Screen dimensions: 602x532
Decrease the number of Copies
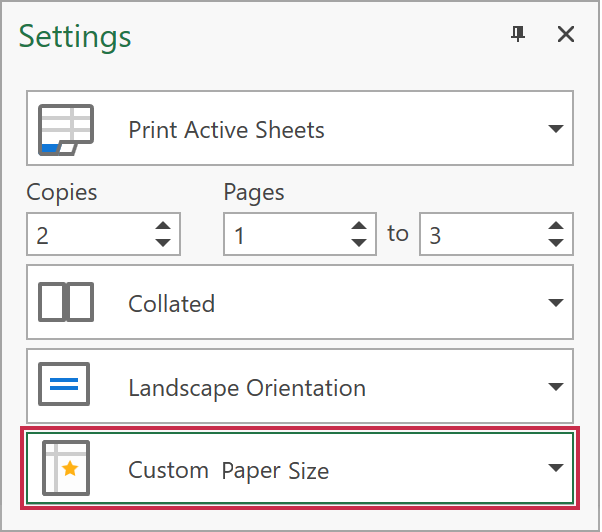coord(163,242)
